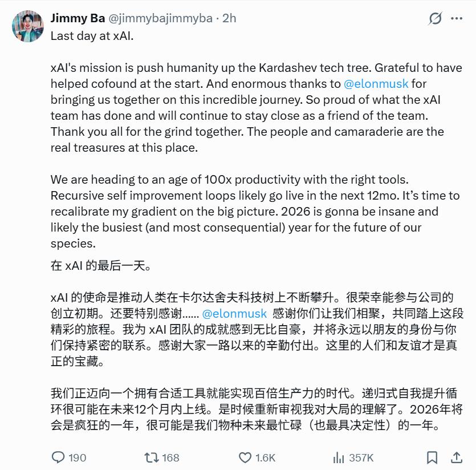Click the Chinese line "在 xAI 的最后一天。"
476x470 pixels.
101,266
